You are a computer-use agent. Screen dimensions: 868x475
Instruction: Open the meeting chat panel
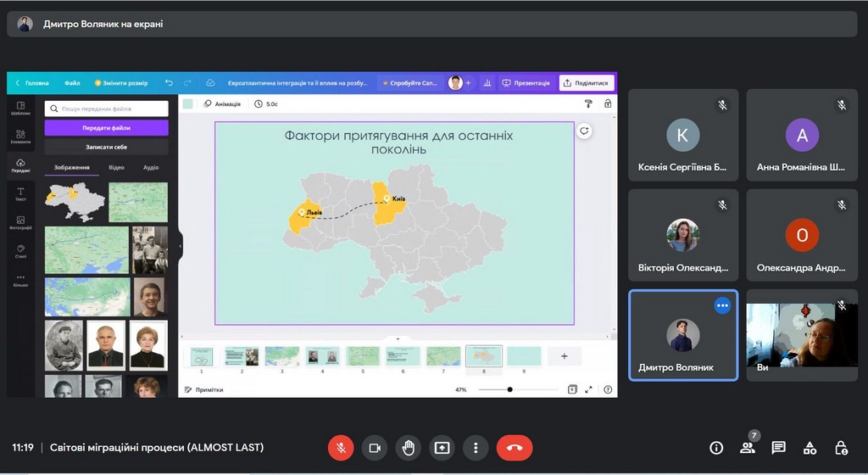778,448
